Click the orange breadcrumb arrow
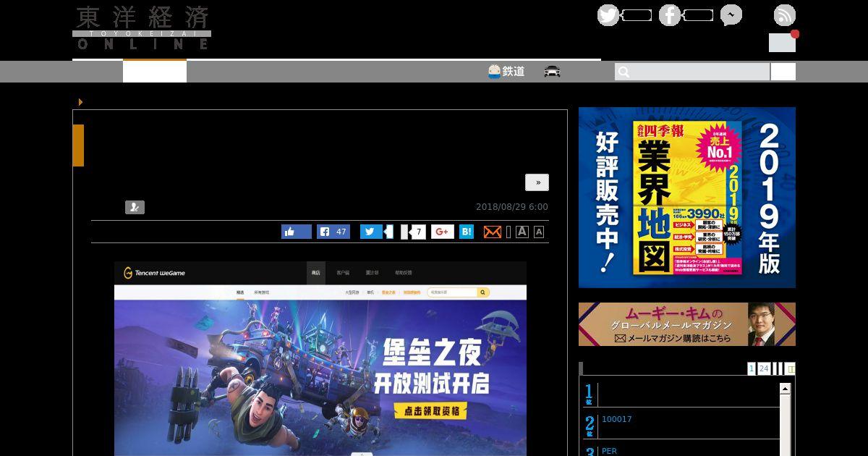868x456 pixels. pos(80,102)
